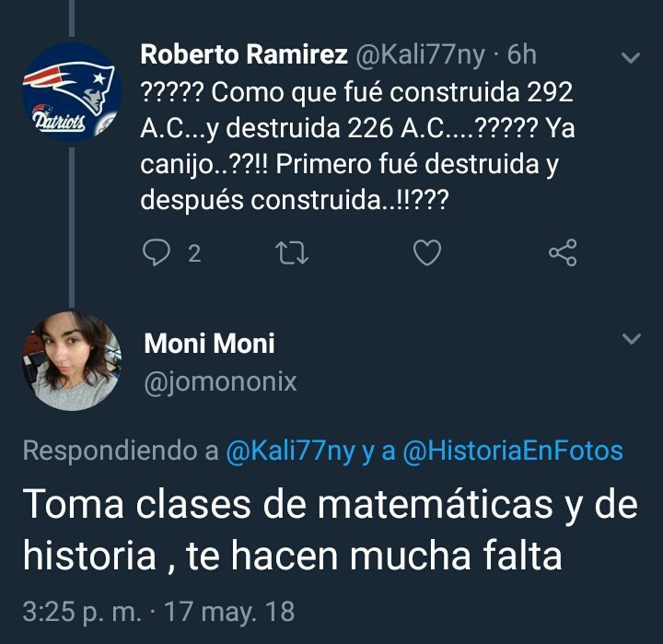Open the tweet text about 292 A.C.
This screenshot has height=644, width=663.
point(357,129)
